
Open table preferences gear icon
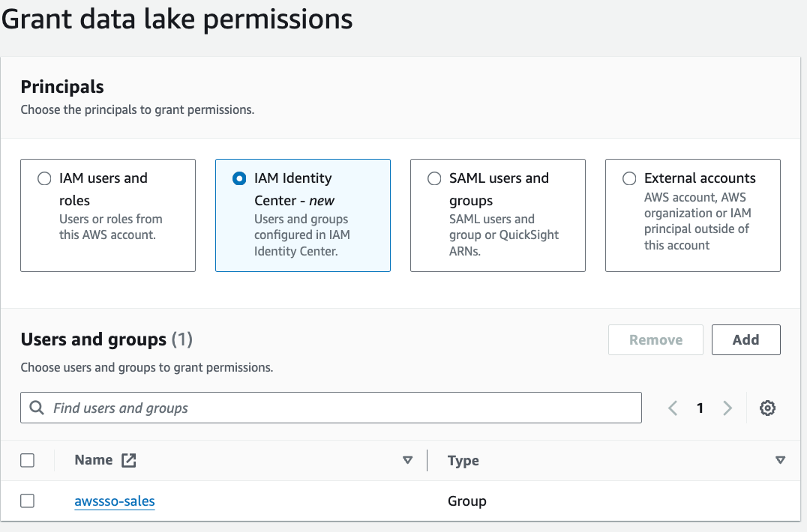point(767,408)
